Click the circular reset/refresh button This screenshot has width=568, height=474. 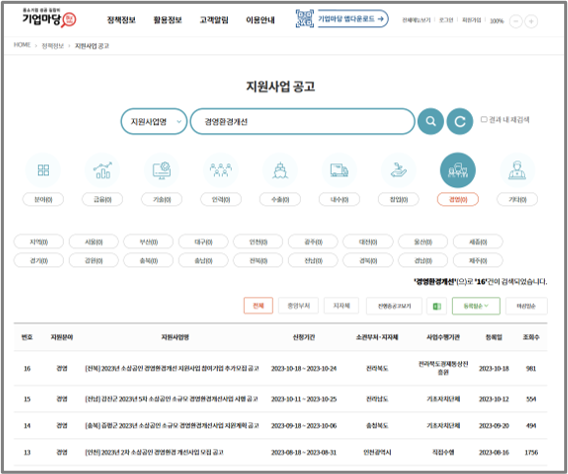pyautogui.click(x=460, y=121)
